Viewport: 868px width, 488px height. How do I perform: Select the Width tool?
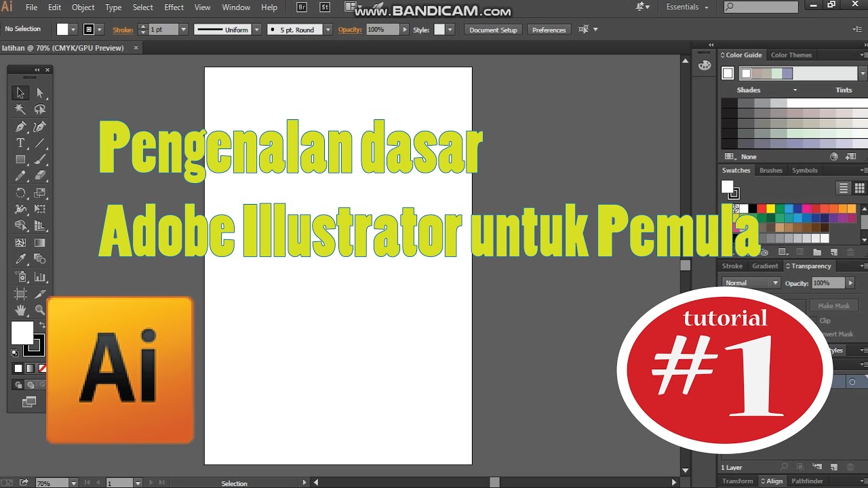tap(21, 209)
